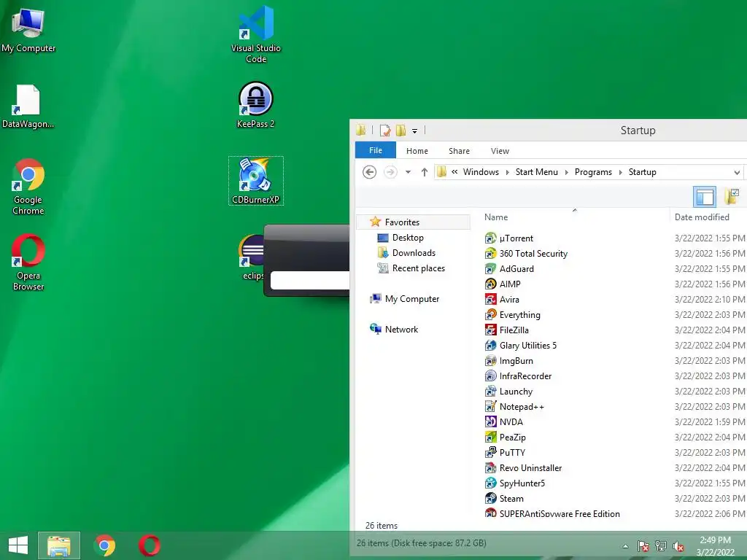
Task: Click the Glary Utilities 5 icon
Action: tap(491, 345)
